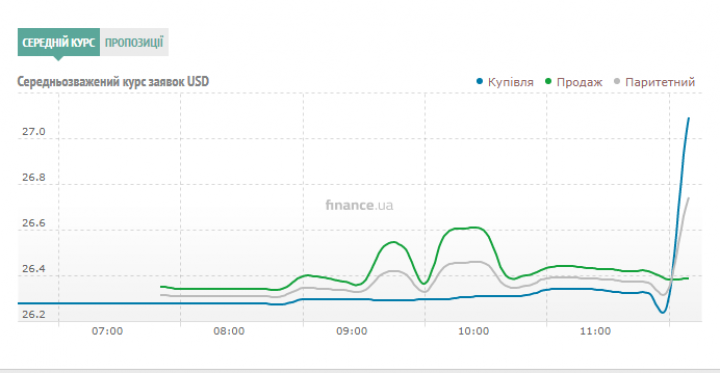Click the finance.ua watermark
The image size is (720, 373).
point(360,205)
